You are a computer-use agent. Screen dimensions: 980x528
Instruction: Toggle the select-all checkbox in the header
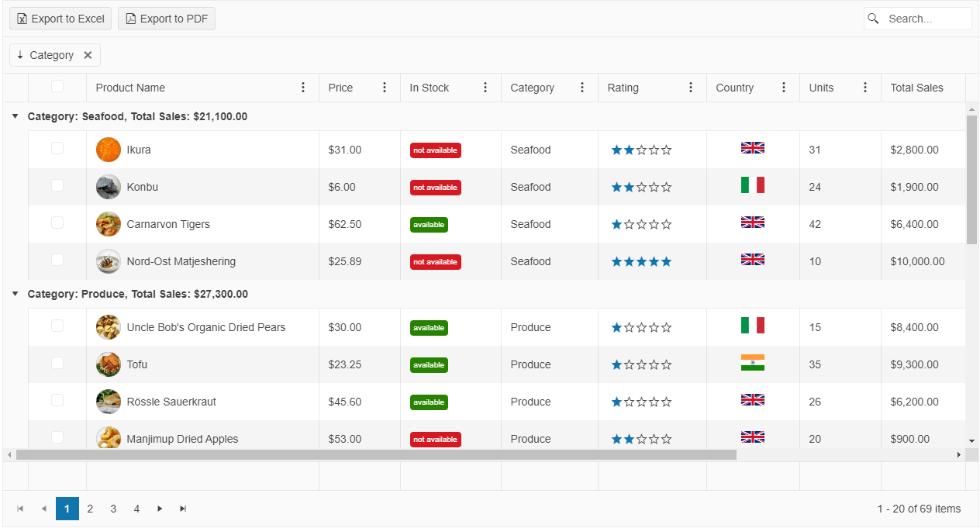point(57,86)
